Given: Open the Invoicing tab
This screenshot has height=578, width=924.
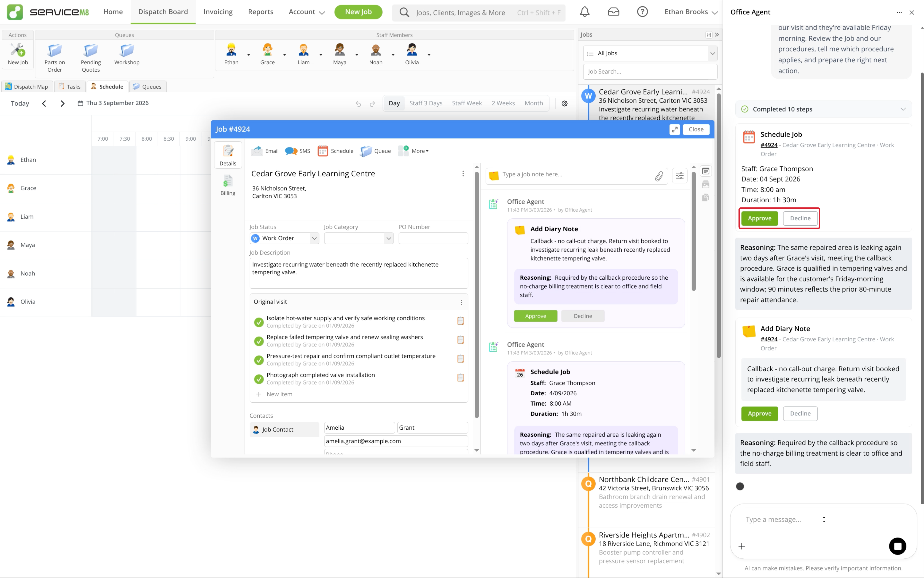Looking at the screenshot, I should coord(218,12).
